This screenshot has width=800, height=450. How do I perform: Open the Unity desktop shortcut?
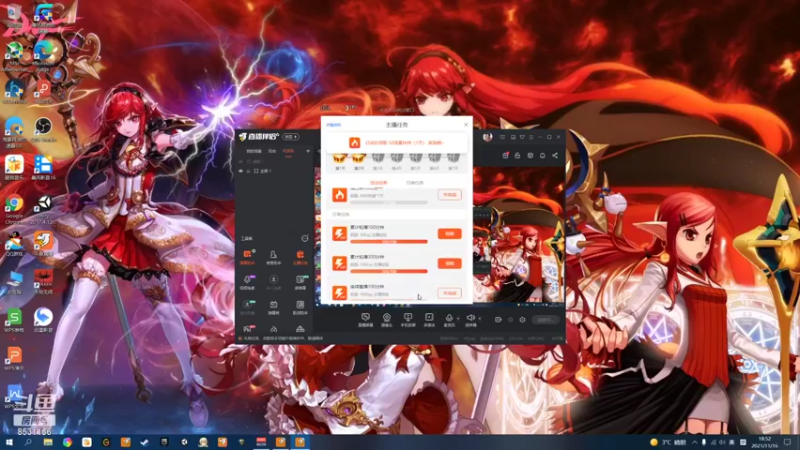tap(43, 208)
